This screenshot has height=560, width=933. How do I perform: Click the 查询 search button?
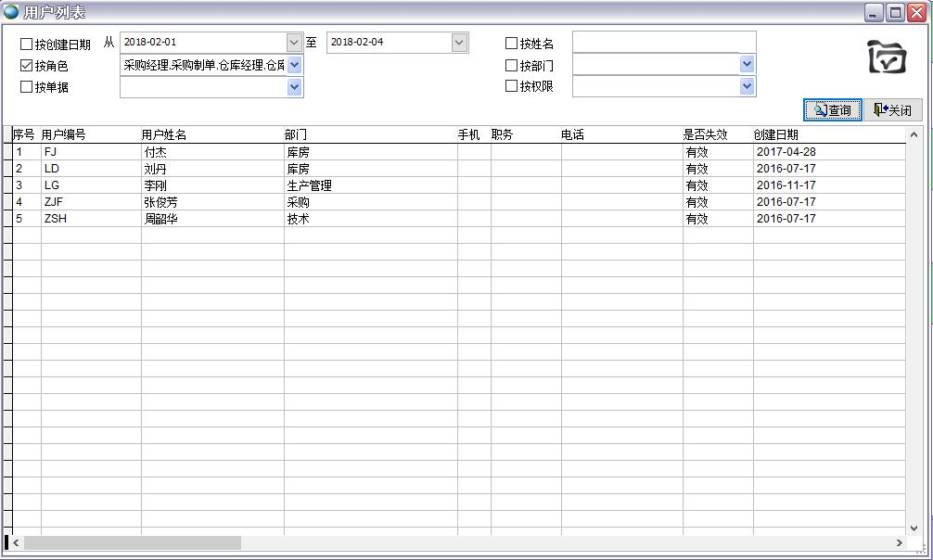coord(832,110)
